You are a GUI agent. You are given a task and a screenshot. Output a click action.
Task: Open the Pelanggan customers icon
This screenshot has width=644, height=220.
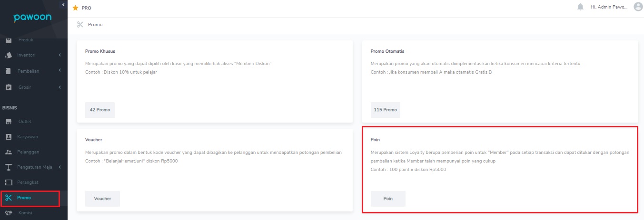pyautogui.click(x=8, y=152)
